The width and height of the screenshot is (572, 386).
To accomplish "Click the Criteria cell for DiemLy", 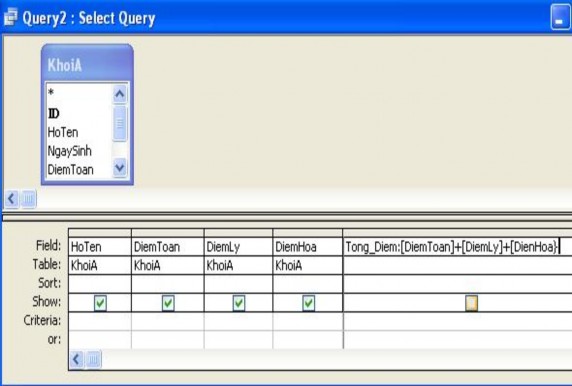I will click(239, 321).
